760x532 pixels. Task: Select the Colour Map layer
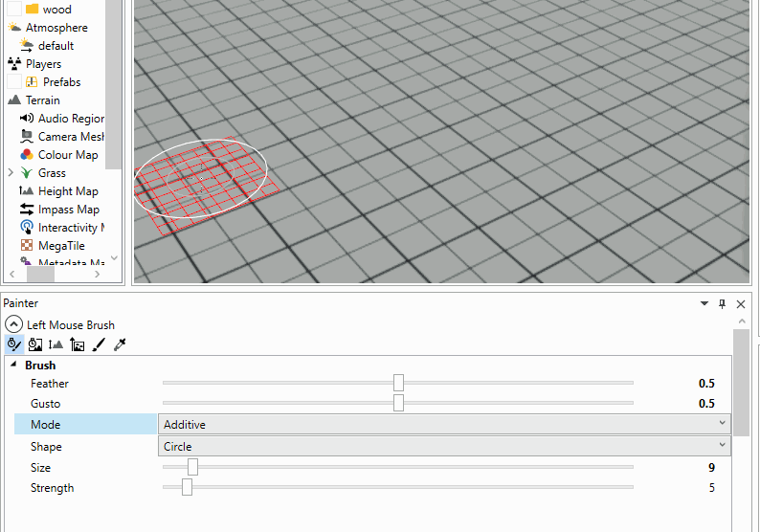click(x=68, y=155)
